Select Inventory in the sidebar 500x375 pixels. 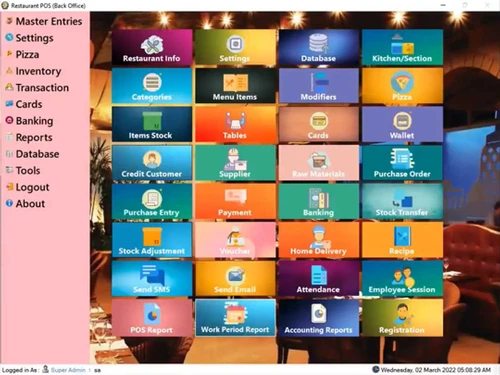pyautogui.click(x=34, y=71)
